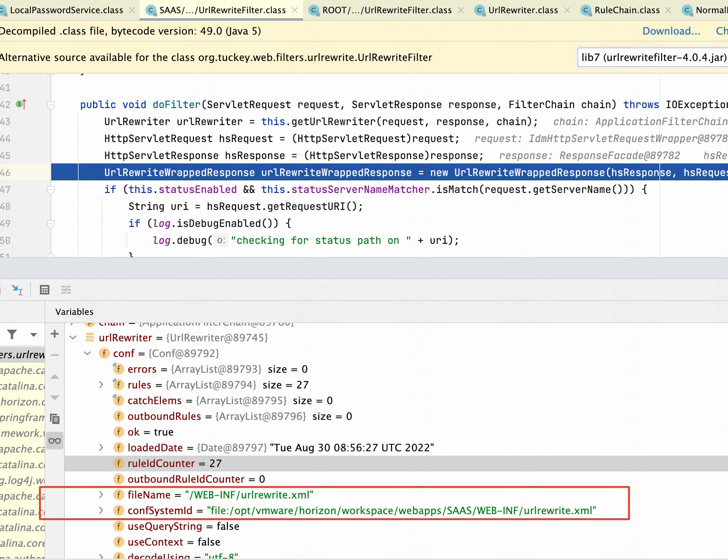Click the Download... sources link
728x560 pixels.
coord(671,31)
